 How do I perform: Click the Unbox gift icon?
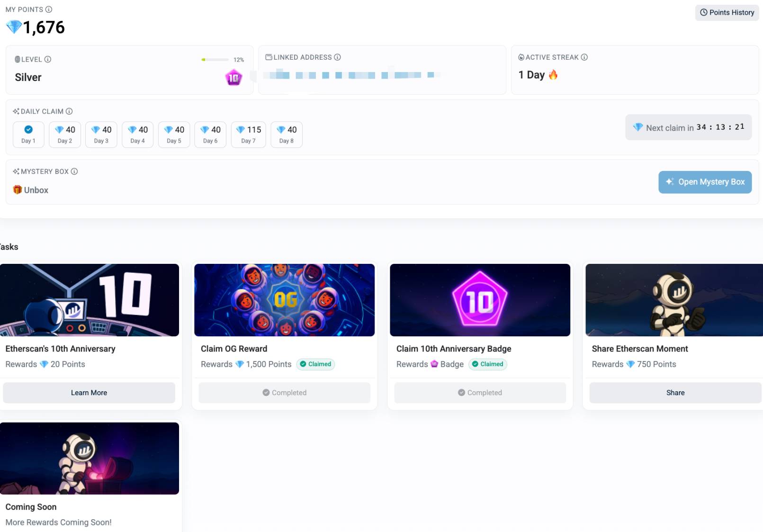18,190
